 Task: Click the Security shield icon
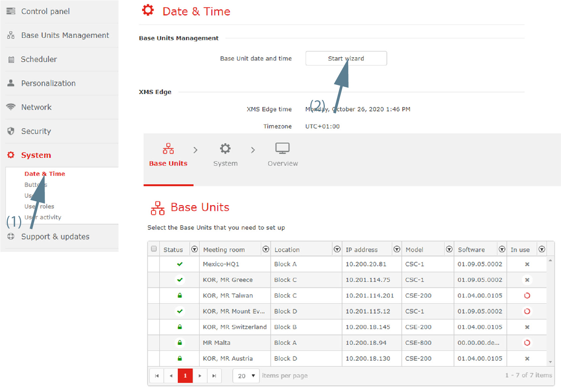pos(11,131)
